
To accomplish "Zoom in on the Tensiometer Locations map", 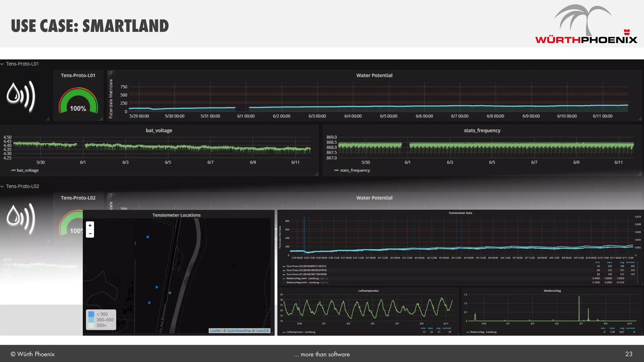I will click(x=90, y=225).
